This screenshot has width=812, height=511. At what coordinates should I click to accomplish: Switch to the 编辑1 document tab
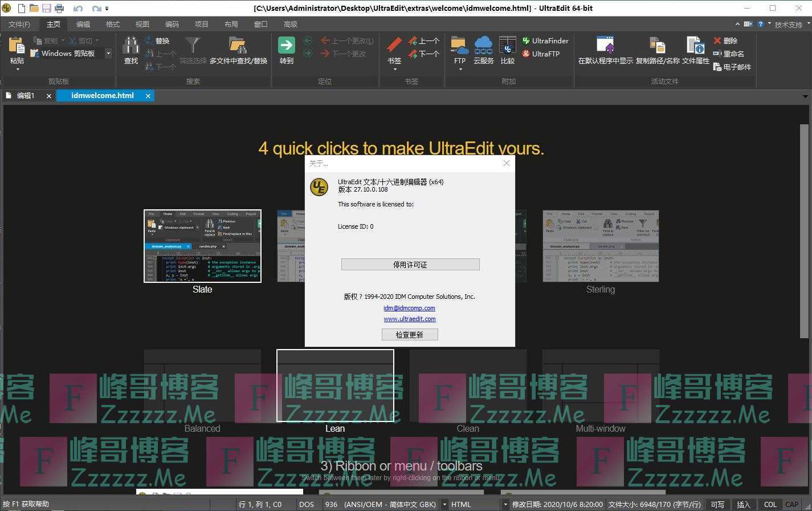tap(26, 96)
